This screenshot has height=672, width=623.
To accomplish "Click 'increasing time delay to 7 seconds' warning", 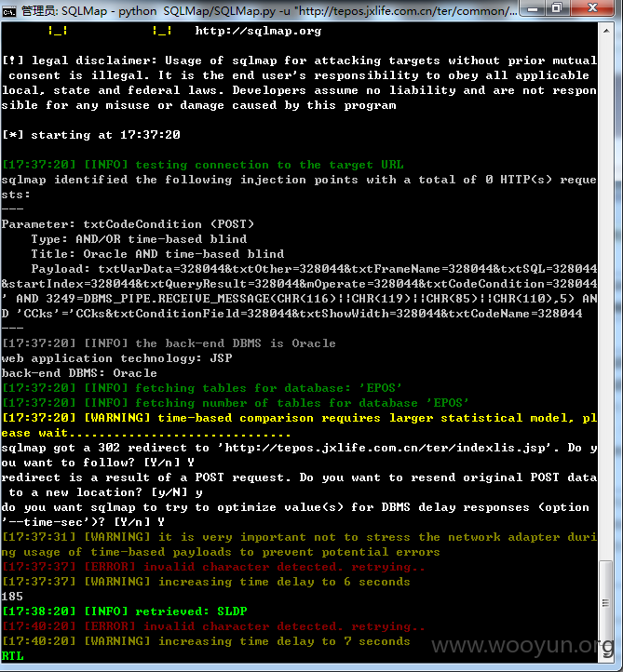I will 206,641.
